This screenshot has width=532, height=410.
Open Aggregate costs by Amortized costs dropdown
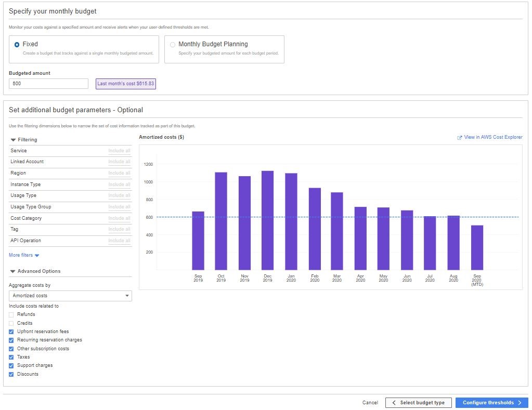tap(70, 296)
